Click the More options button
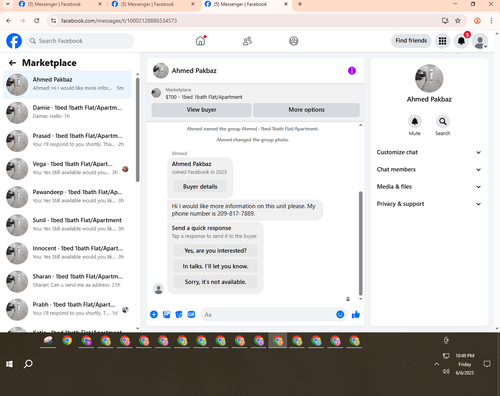The height and width of the screenshot is (396, 500). coord(306,110)
